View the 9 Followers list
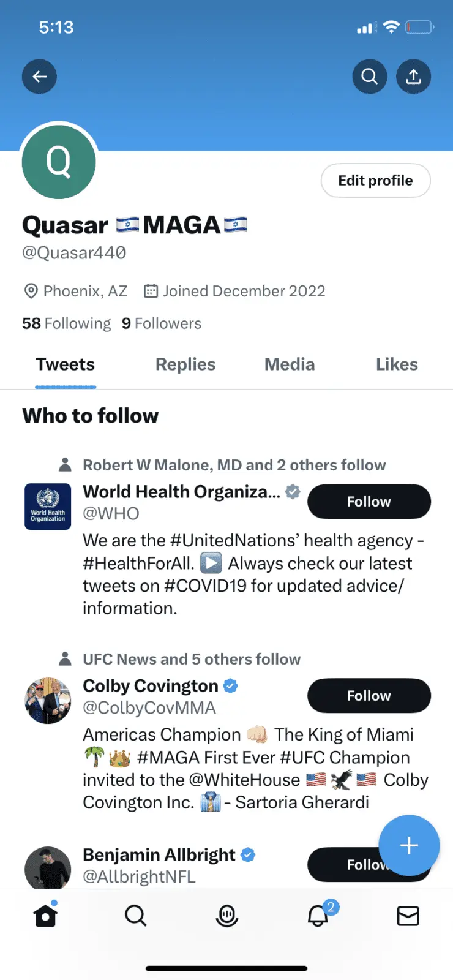The height and width of the screenshot is (980, 453). (162, 323)
